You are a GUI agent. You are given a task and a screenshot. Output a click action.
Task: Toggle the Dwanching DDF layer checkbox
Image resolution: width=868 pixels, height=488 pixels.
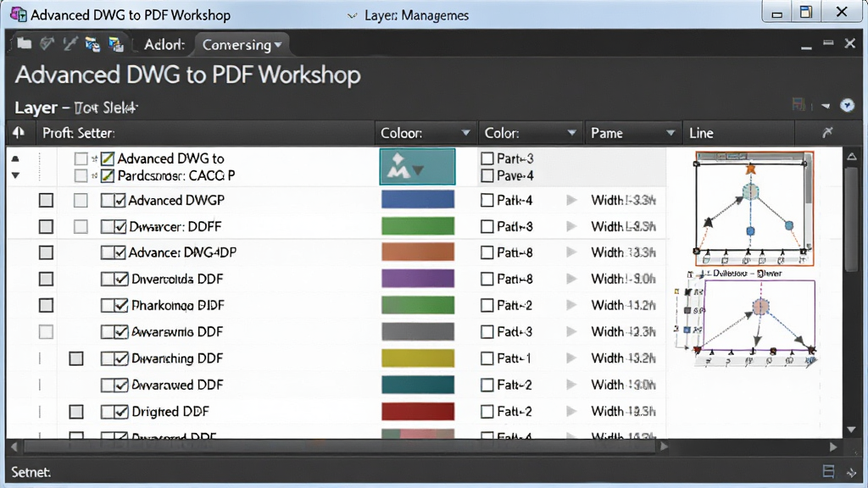point(120,358)
